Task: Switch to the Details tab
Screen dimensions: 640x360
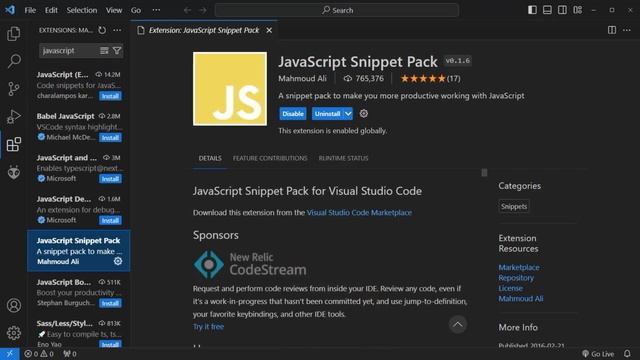Action: pos(210,158)
